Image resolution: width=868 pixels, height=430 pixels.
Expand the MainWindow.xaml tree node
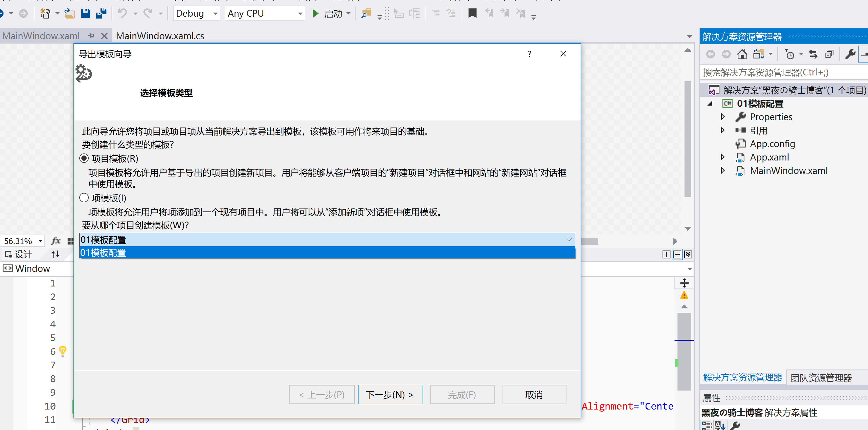pos(722,171)
